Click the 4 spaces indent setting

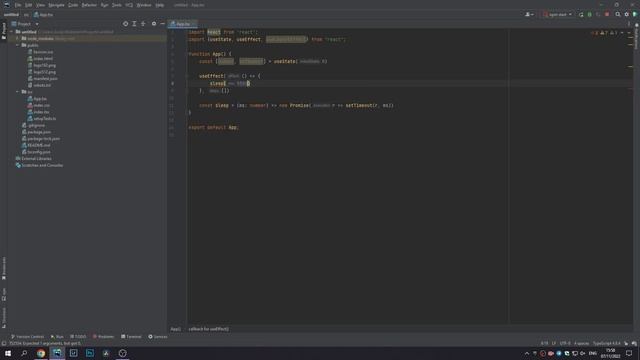pyautogui.click(x=582, y=344)
